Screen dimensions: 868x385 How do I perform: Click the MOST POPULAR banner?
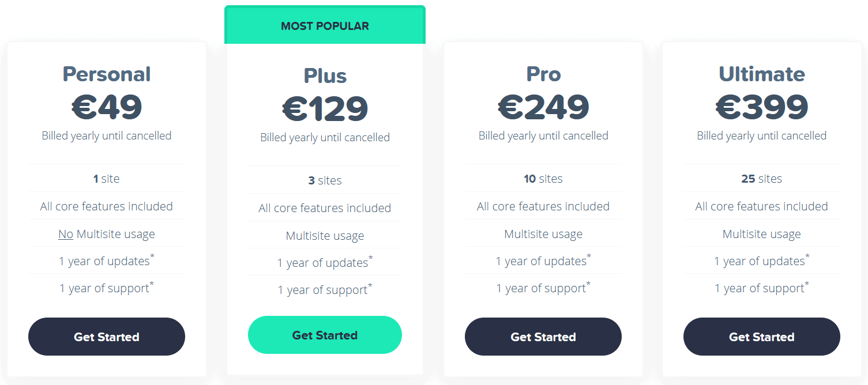coord(325,26)
